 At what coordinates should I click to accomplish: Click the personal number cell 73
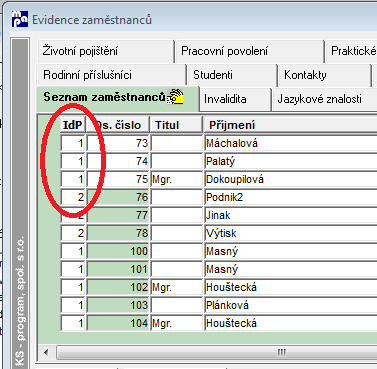118,143
